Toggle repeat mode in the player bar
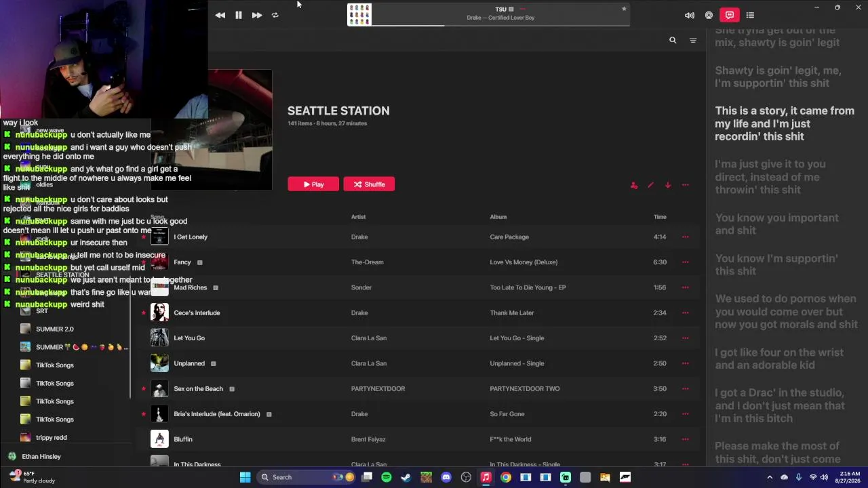 275,15
